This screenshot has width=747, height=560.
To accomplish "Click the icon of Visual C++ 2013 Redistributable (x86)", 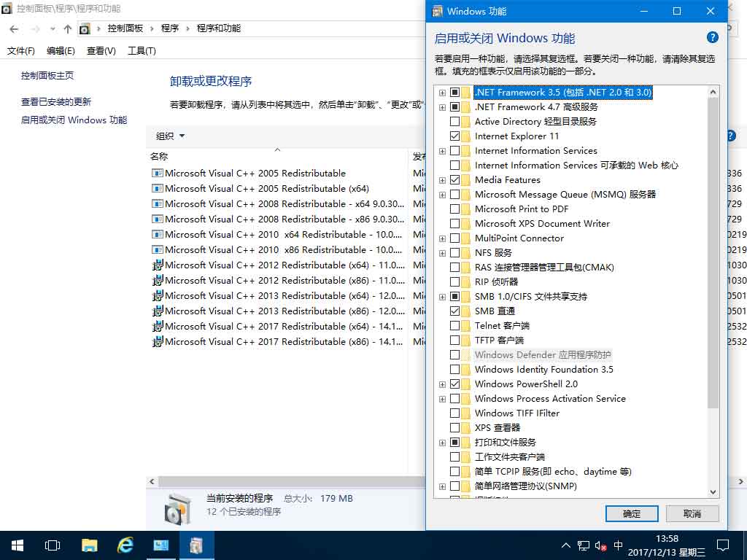I will [158, 311].
